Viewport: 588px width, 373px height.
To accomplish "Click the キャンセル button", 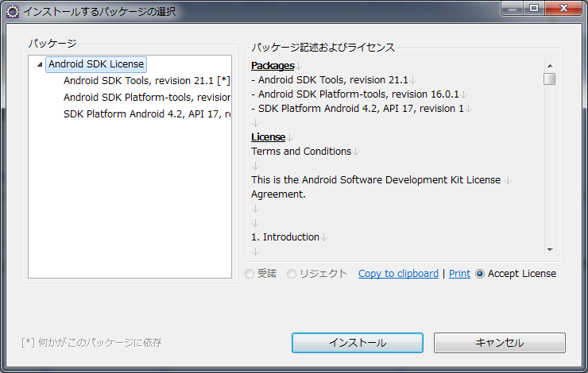I will [500, 343].
